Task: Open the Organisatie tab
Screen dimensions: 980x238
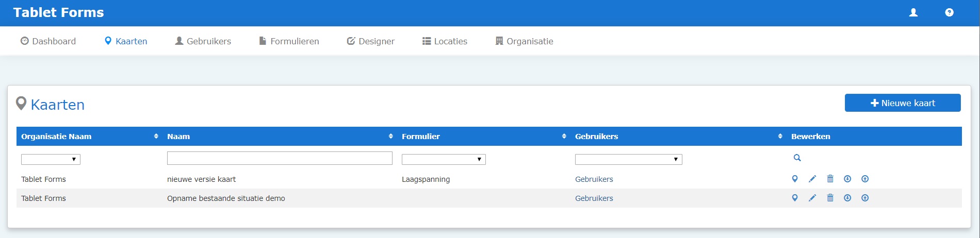Action: pos(524,41)
